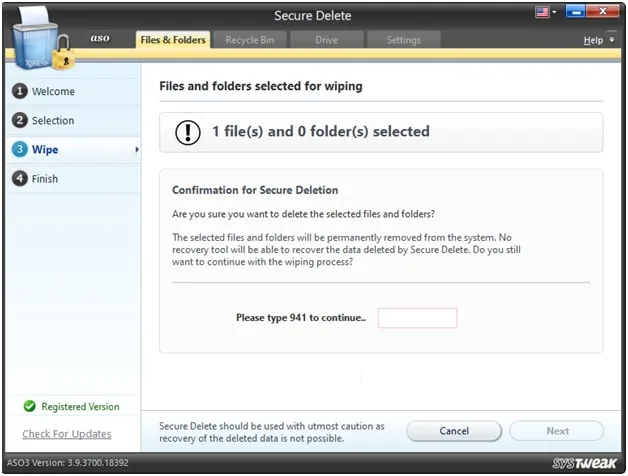Click the Next button
The image size is (628, 476).
(x=557, y=431)
